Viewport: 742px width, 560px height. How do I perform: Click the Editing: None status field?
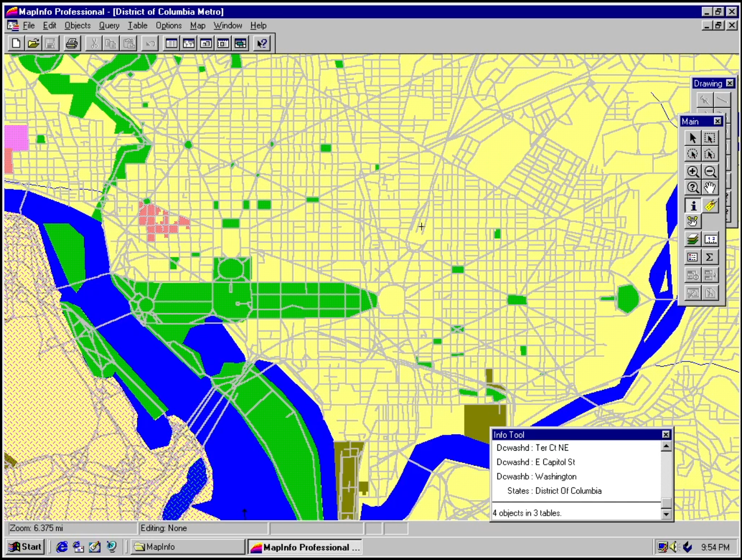(203, 528)
